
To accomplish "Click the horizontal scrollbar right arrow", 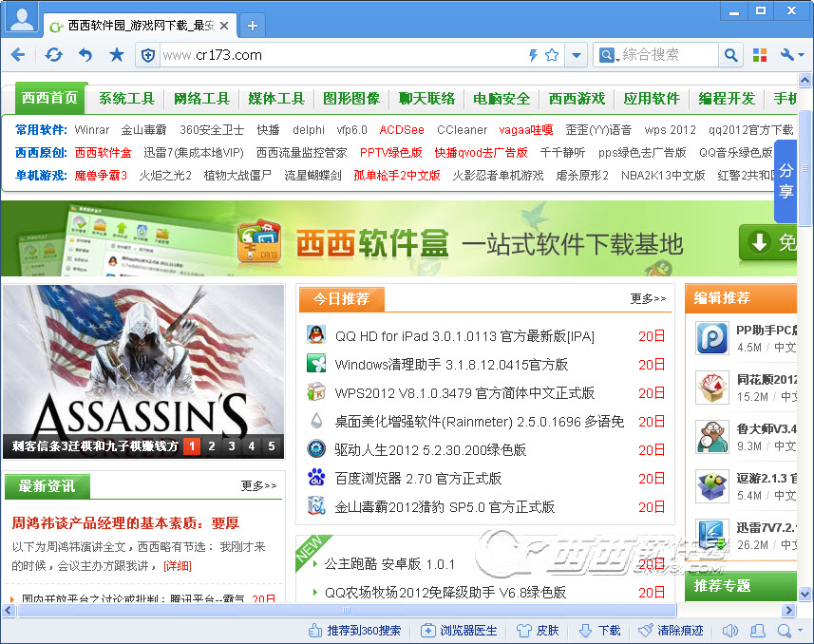I will pyautogui.click(x=789, y=610).
